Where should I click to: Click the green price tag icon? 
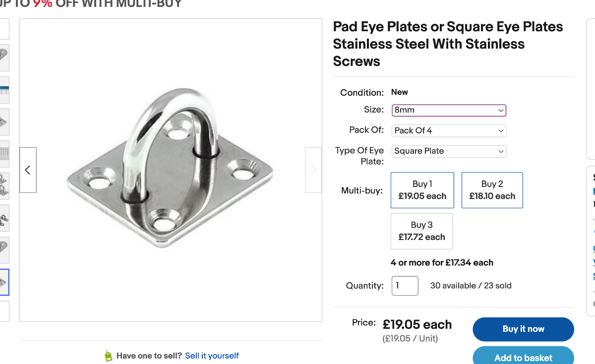point(109,356)
